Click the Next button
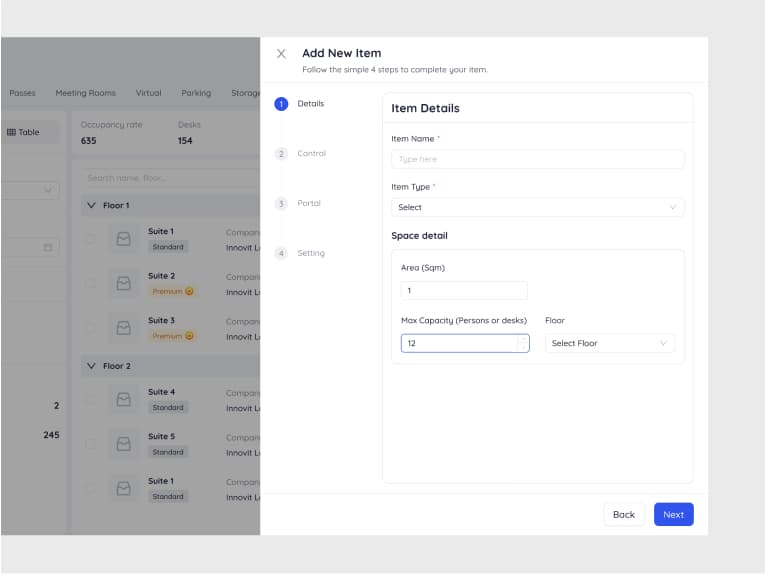Viewport: 765px width, 574px height. 673,515
